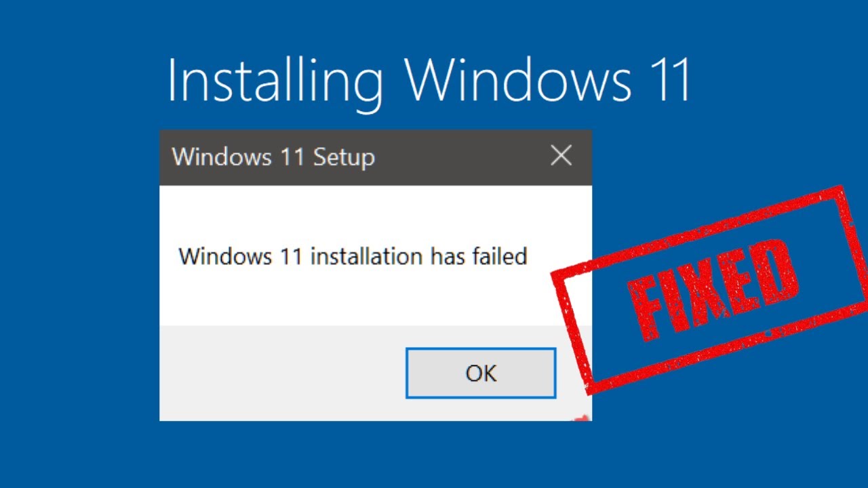Image resolution: width=868 pixels, height=488 pixels.
Task: Click the X close icon on the dialog
Action: (x=561, y=155)
